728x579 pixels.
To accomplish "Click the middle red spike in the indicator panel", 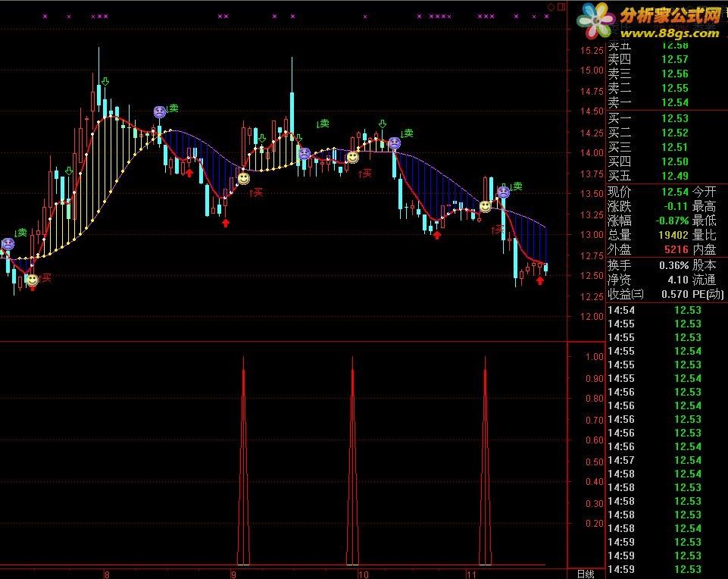I will coord(352,460).
